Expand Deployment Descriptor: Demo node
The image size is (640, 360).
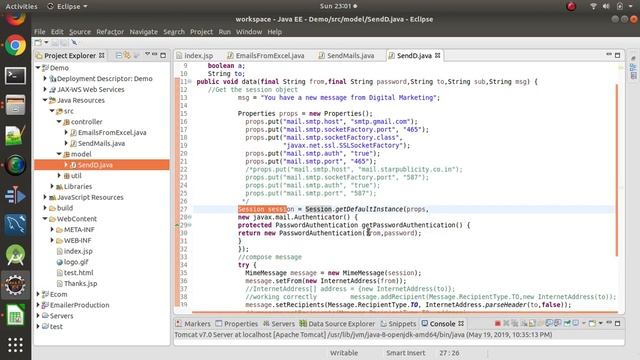coord(45,78)
